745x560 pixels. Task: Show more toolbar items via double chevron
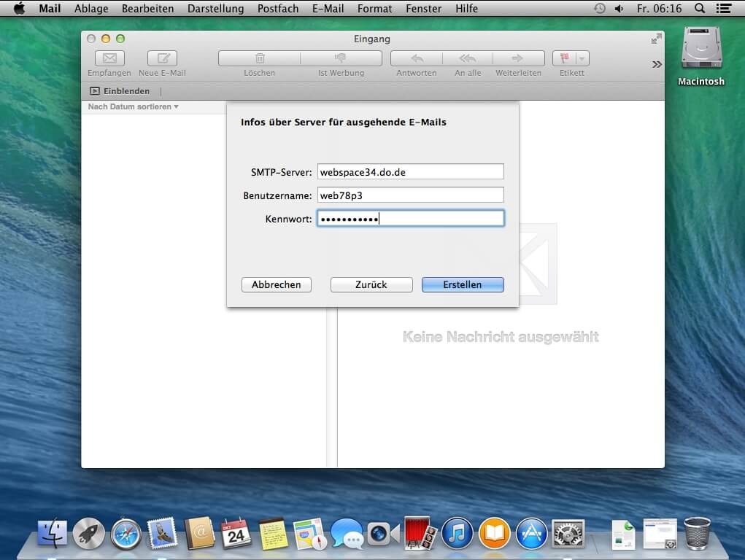point(657,64)
